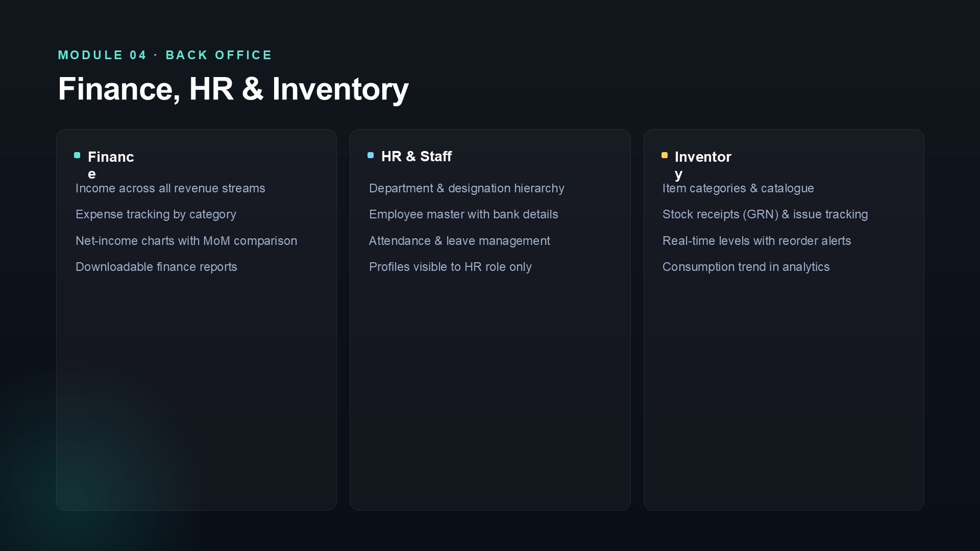Click Net-income charts with MoM comparison
980x551 pixels.
pos(186,241)
